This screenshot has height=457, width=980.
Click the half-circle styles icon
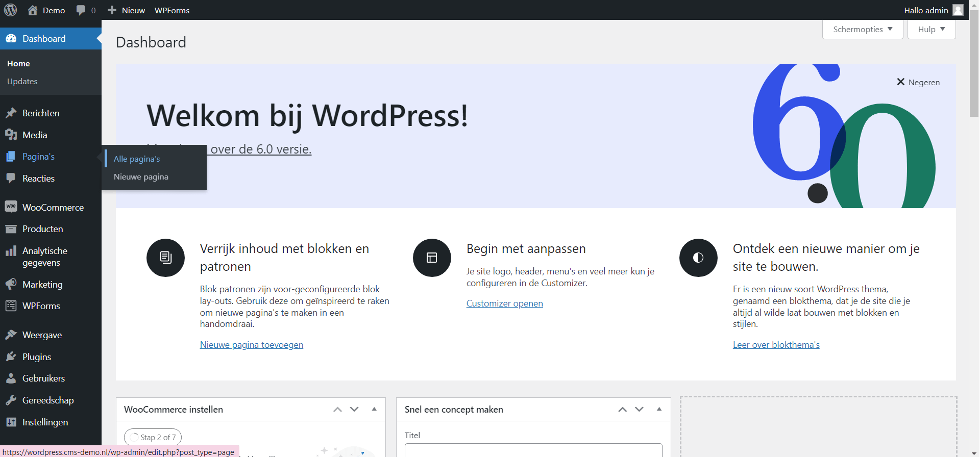[698, 258]
